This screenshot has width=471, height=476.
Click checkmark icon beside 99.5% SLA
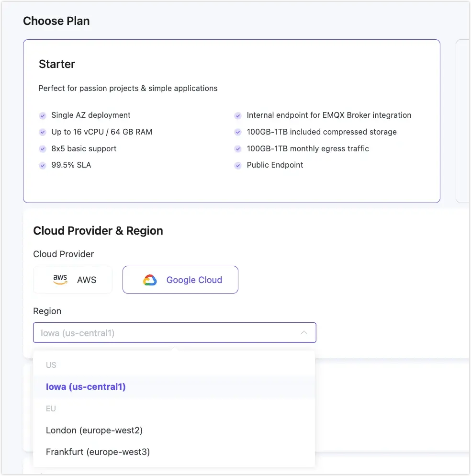pos(43,165)
